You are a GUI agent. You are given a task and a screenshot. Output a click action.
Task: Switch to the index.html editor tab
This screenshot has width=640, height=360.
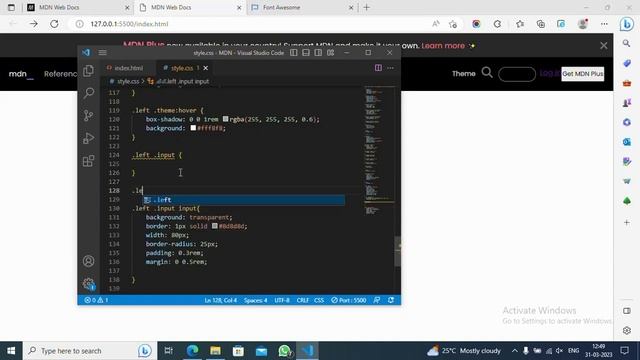(x=125, y=68)
